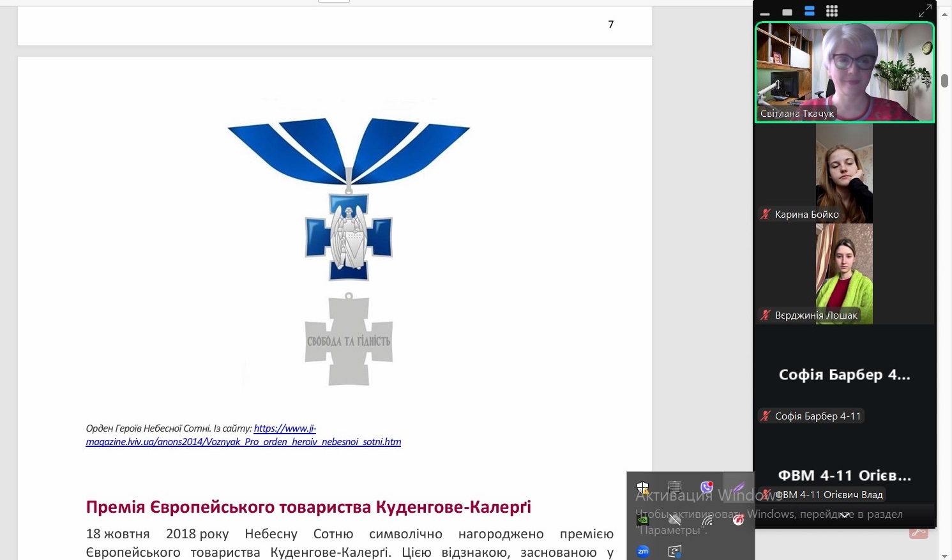Click the purple feather tray icon

738,488
